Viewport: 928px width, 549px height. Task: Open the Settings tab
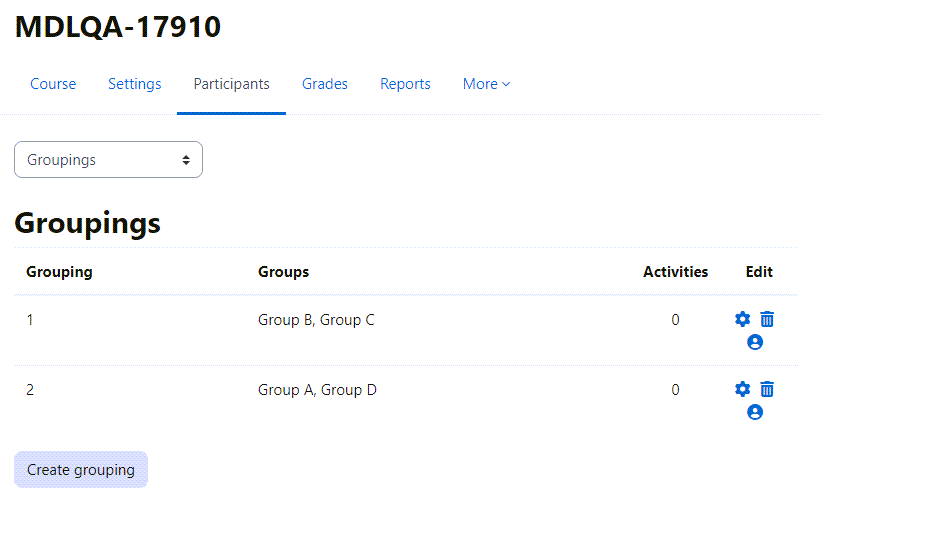(134, 84)
